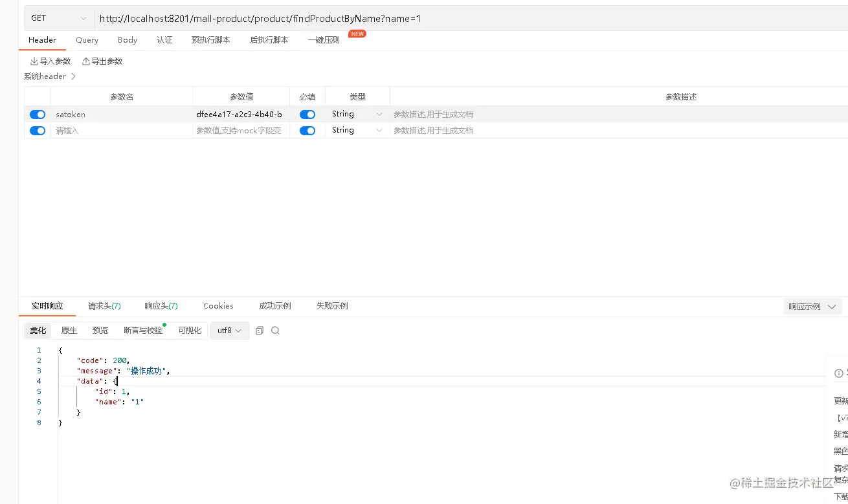The width and height of the screenshot is (848, 504).
Task: Click the 参数值 column header
Action: tap(241, 97)
